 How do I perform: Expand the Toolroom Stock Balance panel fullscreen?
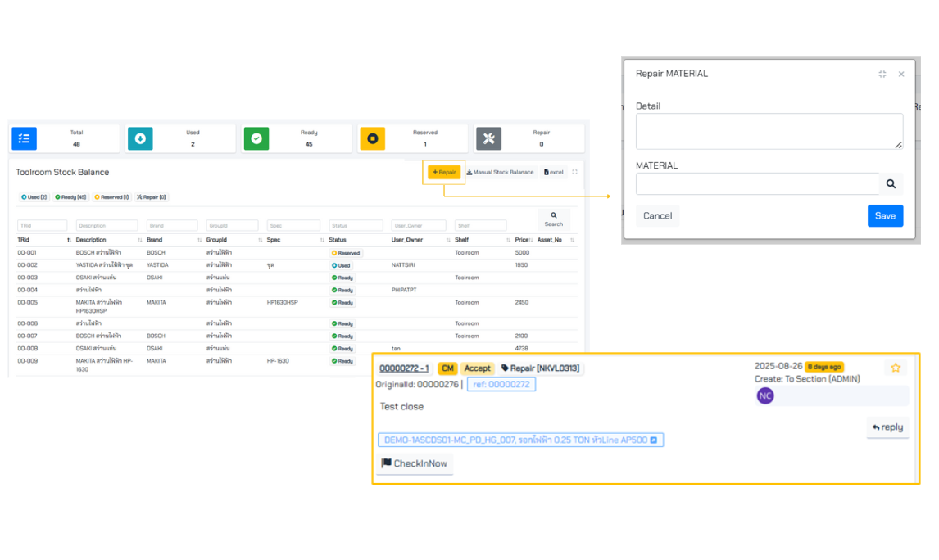click(x=574, y=172)
